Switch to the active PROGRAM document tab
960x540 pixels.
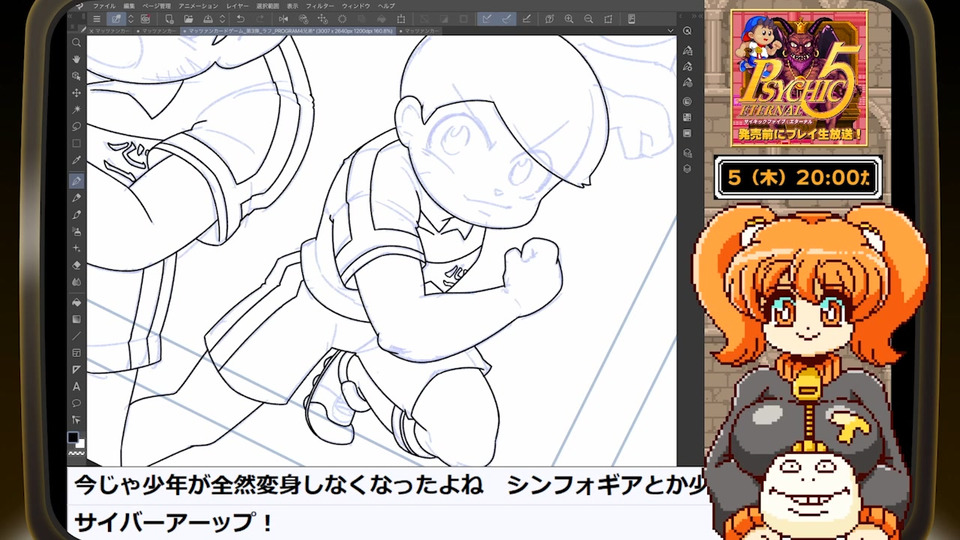[x=289, y=31]
